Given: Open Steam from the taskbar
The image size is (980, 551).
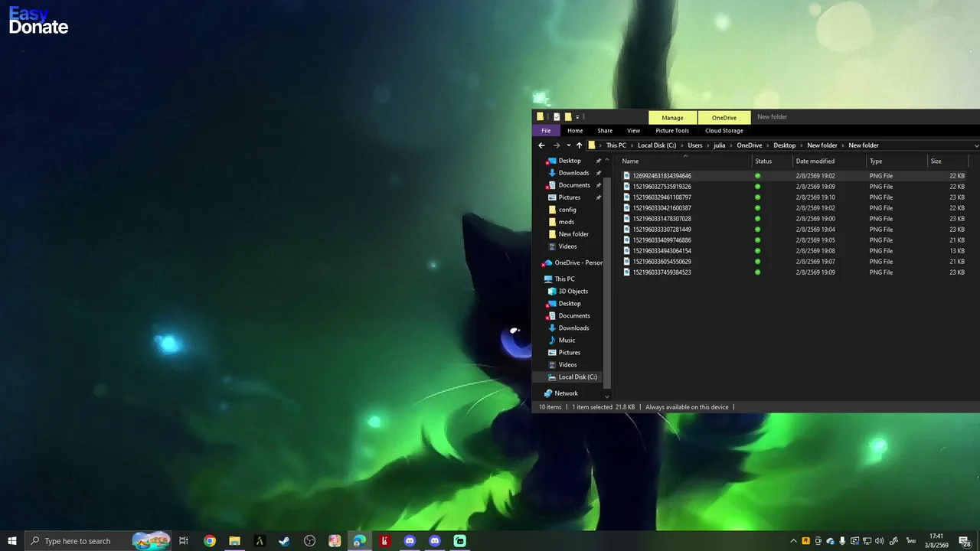Looking at the screenshot, I should [284, 541].
